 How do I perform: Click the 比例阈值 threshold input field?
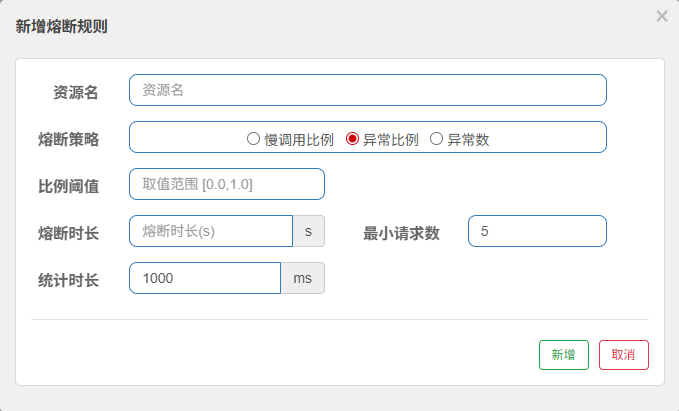click(227, 184)
